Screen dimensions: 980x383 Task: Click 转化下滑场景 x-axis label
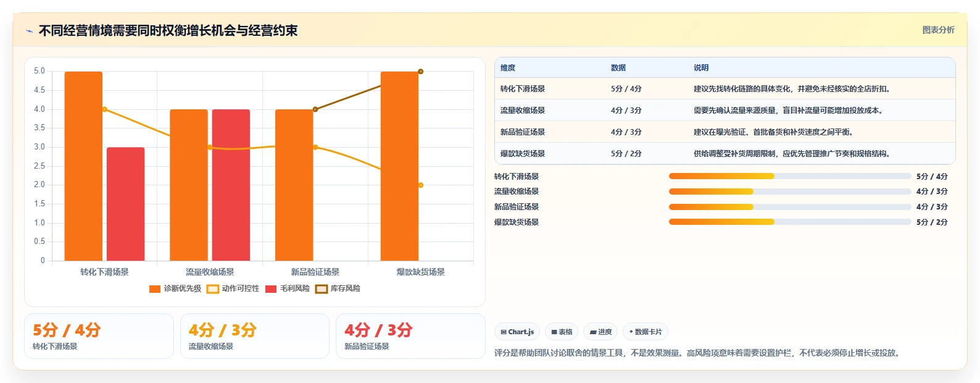(104, 272)
